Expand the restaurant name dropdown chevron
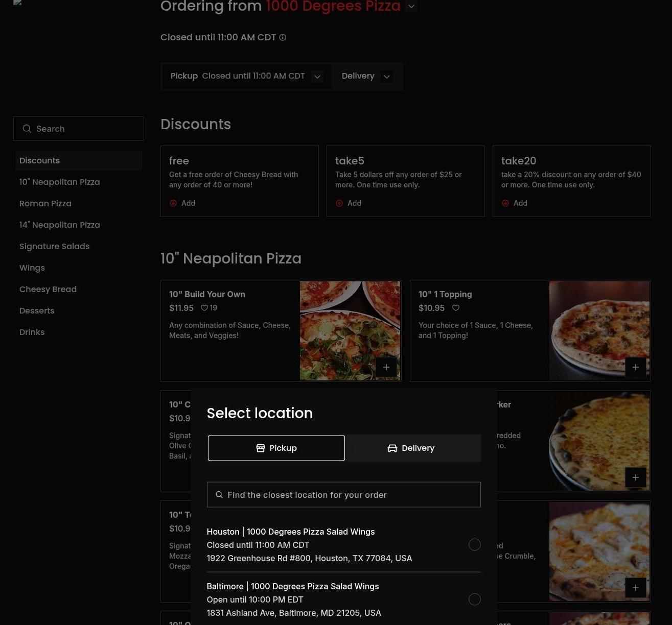 point(411,7)
